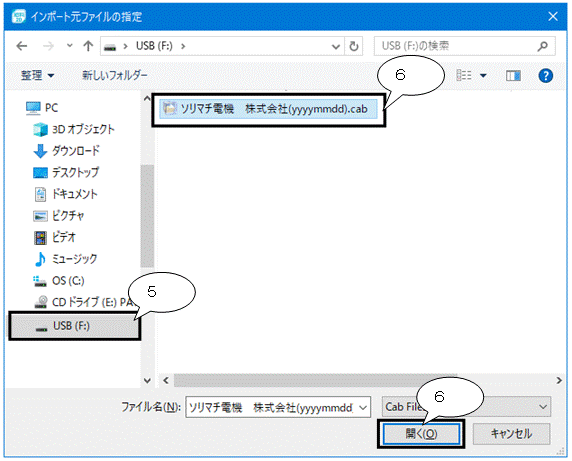Click the dialog title bar app icon
The width and height of the screenshot is (572, 461).
pyautogui.click(x=18, y=16)
